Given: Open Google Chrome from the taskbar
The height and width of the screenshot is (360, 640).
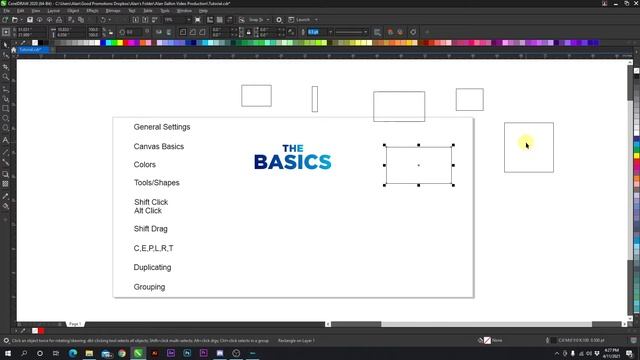Looking at the screenshot, I should tap(122, 353).
